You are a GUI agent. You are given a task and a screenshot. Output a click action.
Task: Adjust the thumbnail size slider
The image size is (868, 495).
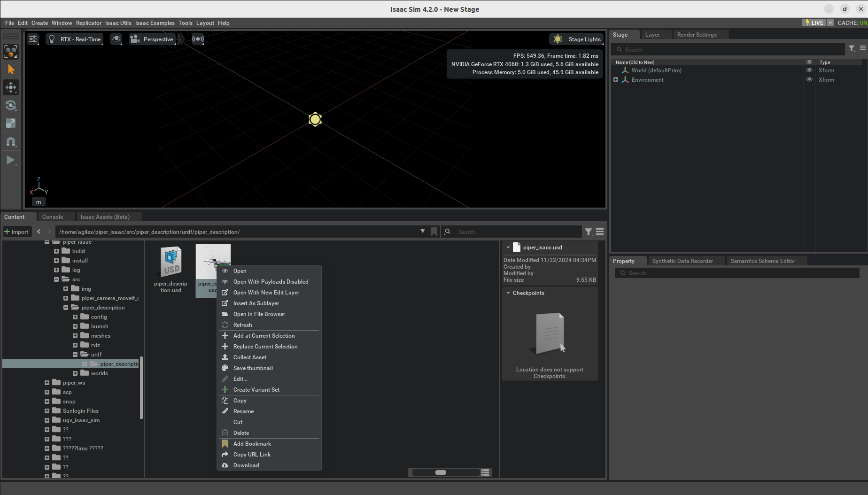(441, 472)
